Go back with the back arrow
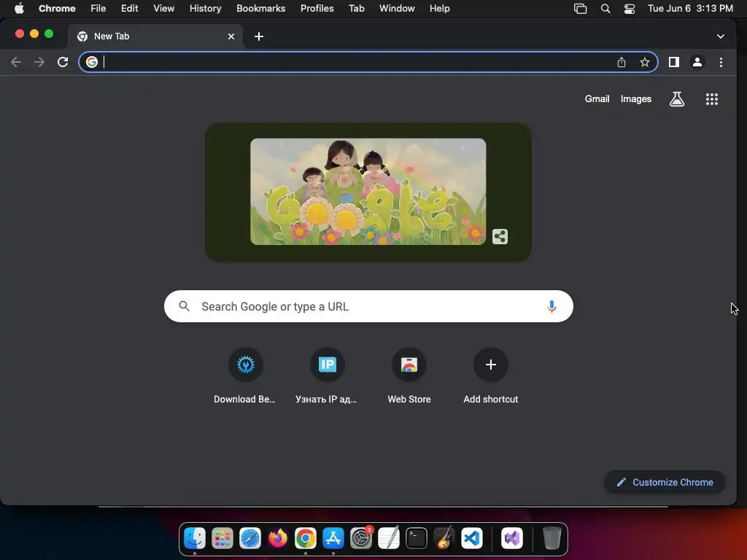 click(16, 62)
